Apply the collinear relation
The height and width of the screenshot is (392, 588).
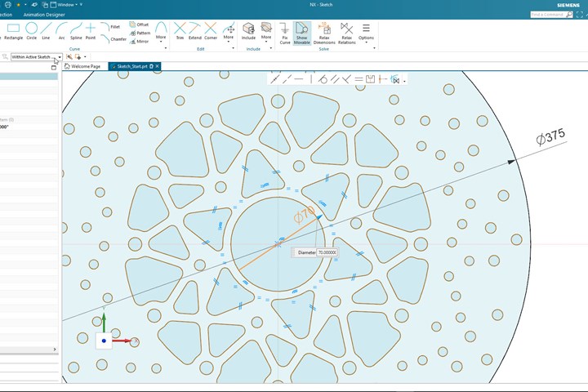click(287, 79)
